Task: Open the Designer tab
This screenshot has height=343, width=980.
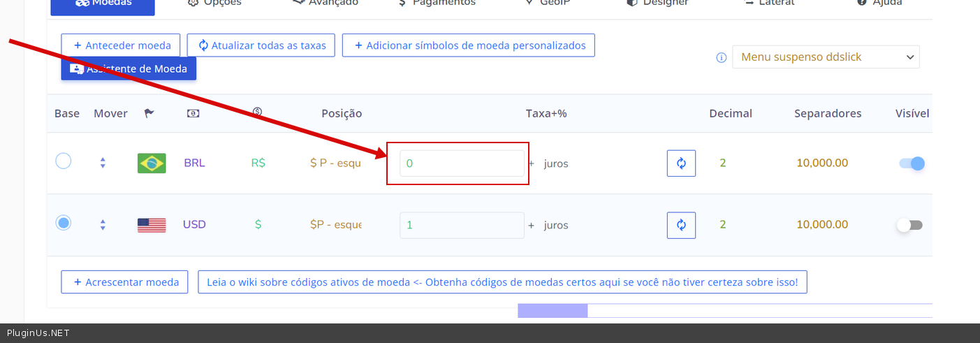Action: click(x=658, y=4)
